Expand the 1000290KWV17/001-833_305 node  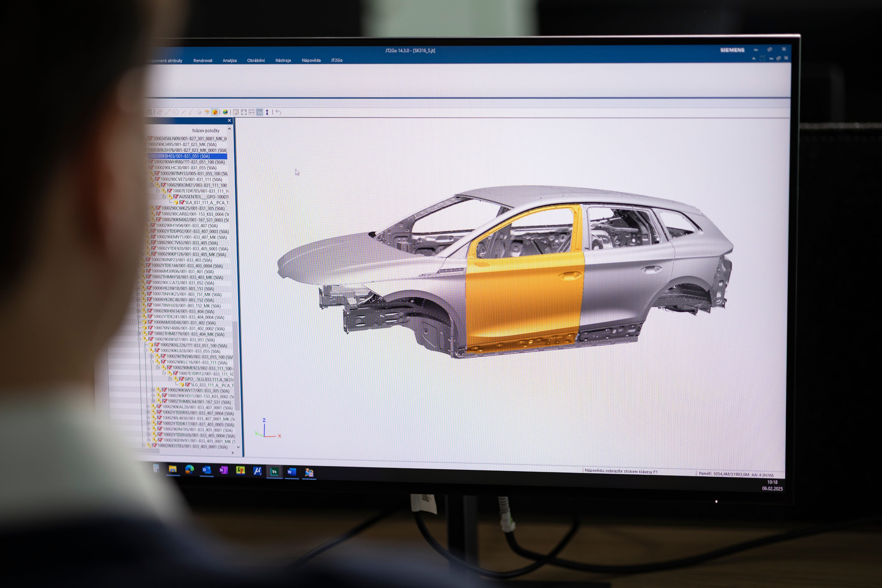[x=153, y=390]
